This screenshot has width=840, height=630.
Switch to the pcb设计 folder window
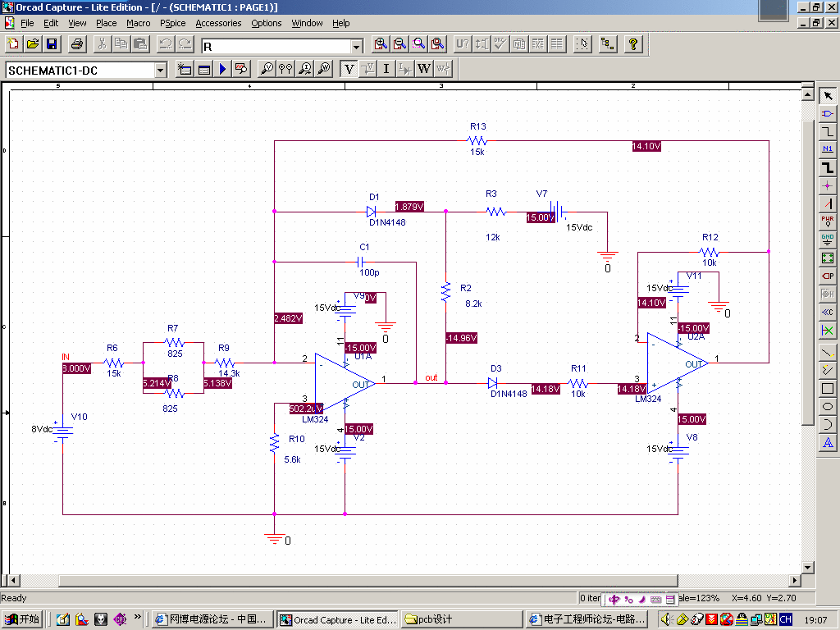click(463, 619)
